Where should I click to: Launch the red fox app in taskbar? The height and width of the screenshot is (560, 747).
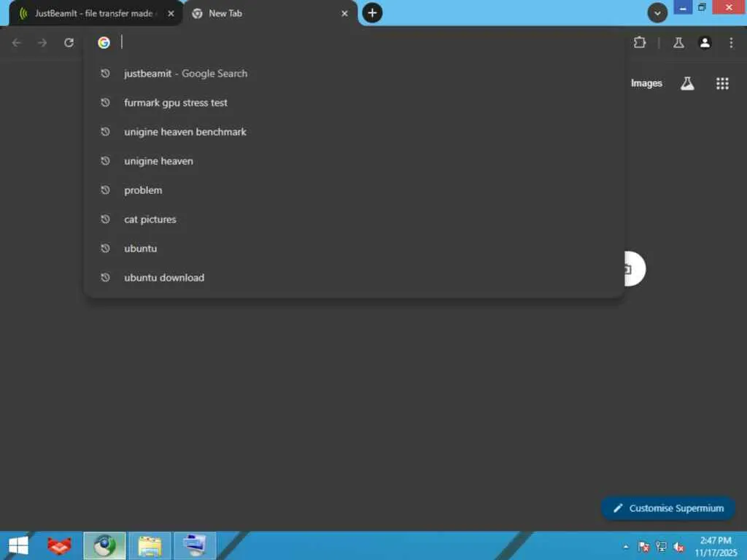click(x=59, y=545)
